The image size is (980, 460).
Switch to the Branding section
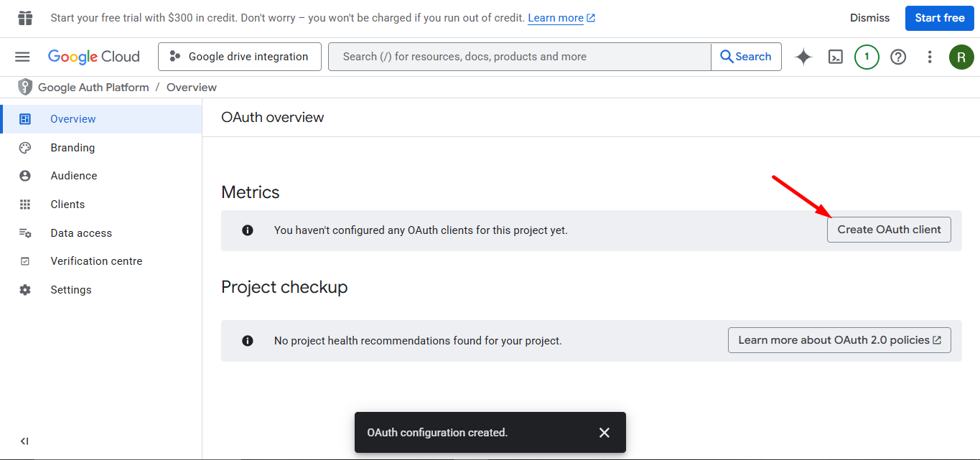click(x=72, y=147)
